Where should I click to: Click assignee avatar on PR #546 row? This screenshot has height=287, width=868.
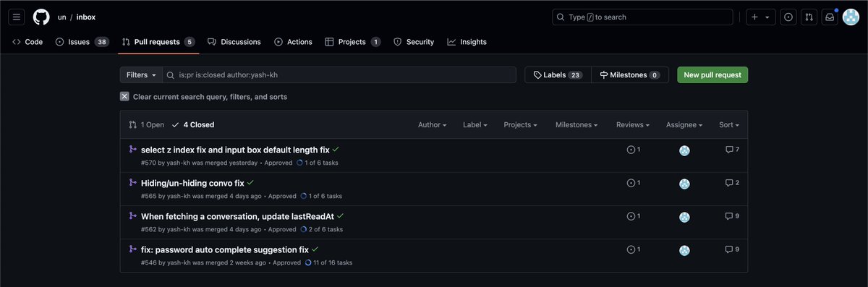[x=684, y=250]
